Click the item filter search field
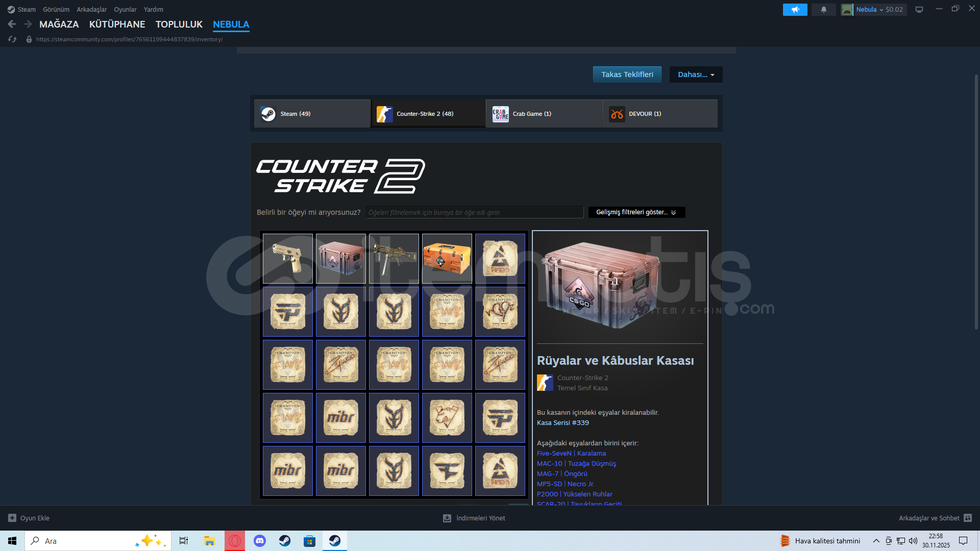 click(474, 212)
